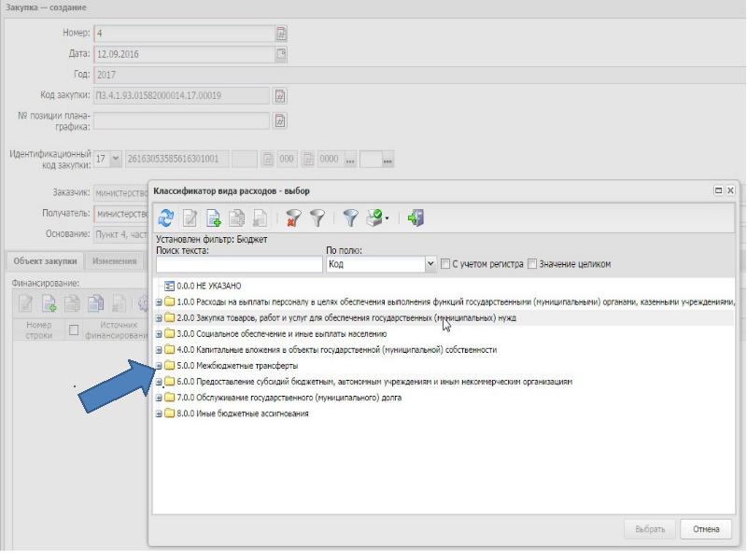Screen dimensions: 747x560
Task: Select row 5.0.0 Межбюджетные трансферты
Action: pos(237,366)
